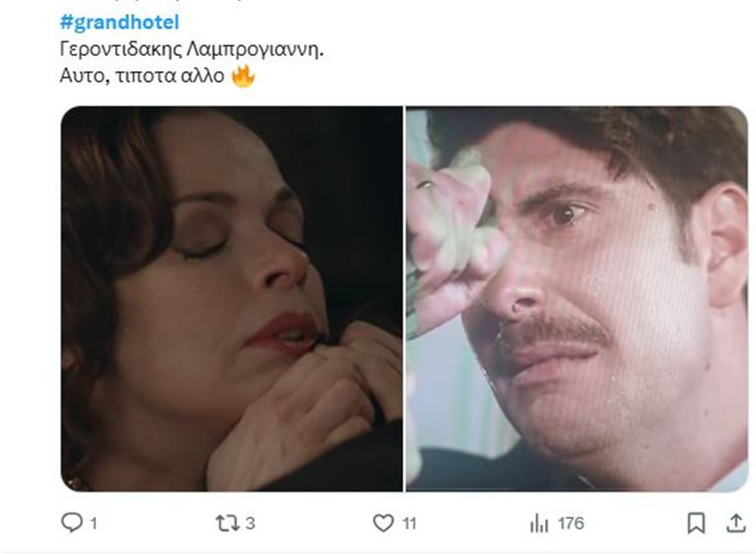Click the white divider between the two photos

pyautogui.click(x=404, y=299)
